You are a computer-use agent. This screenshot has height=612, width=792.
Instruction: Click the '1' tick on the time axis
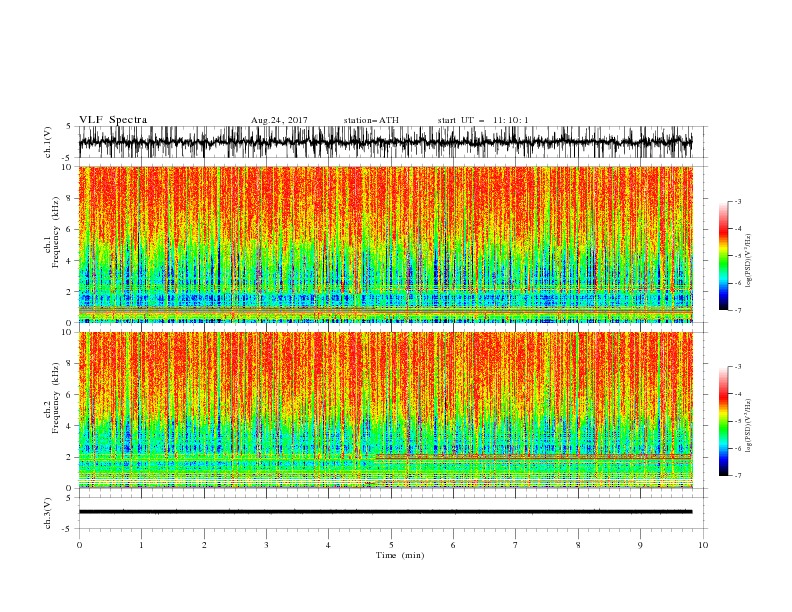(x=141, y=545)
